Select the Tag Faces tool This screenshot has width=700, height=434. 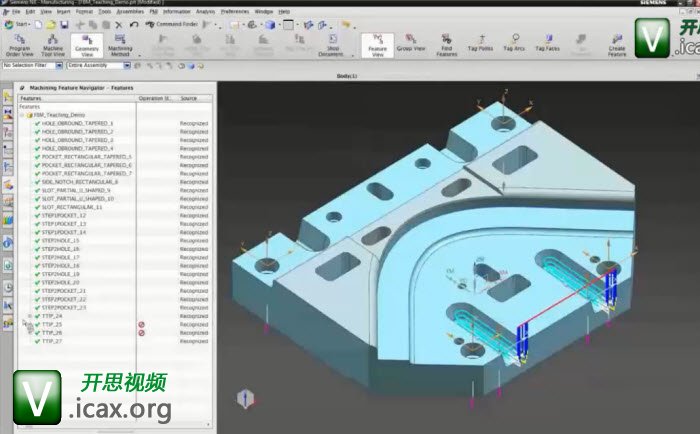click(547, 45)
